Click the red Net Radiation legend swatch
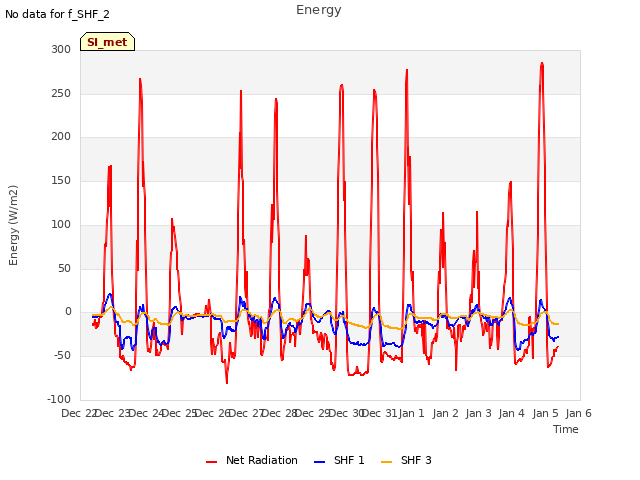This screenshot has height=480, width=640. (211, 462)
